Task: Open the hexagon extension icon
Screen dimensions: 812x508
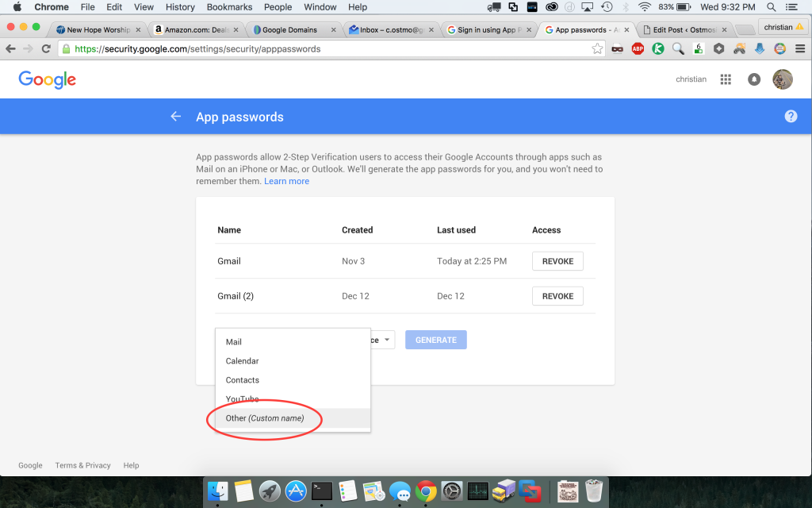Action: [718, 48]
